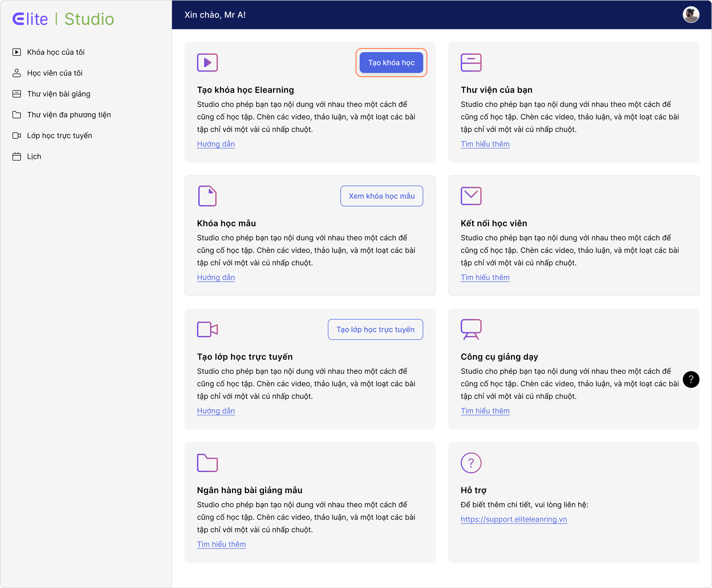Select Thư viện đa phương tiện in sidebar
Image resolution: width=712 pixels, height=588 pixels.
pyautogui.click(x=69, y=115)
